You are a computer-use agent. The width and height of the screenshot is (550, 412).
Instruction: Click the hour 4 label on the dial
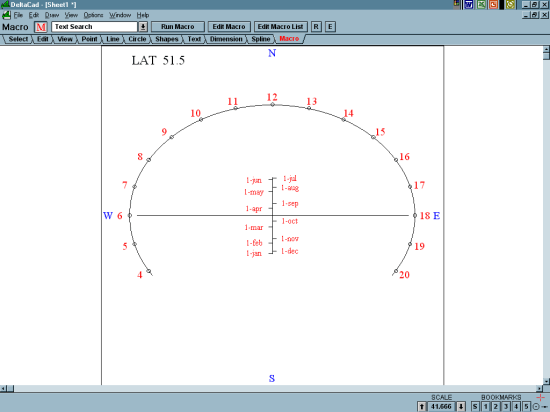pyautogui.click(x=140, y=275)
